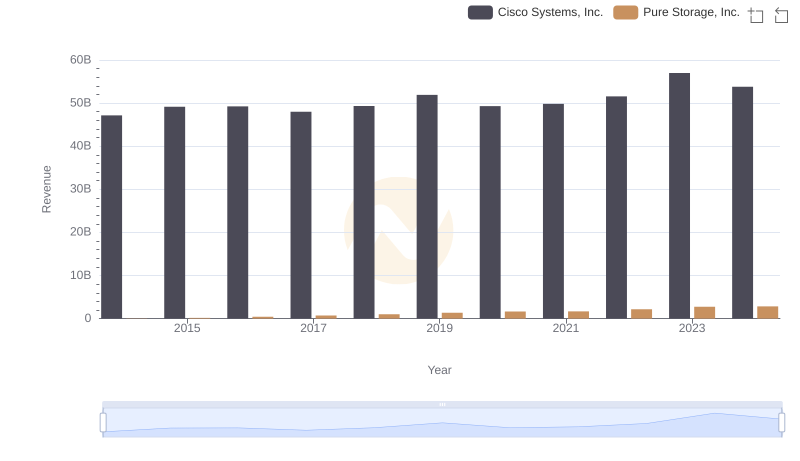Click the Cisco legend color swatch
The height and width of the screenshot is (461, 800).
point(480,12)
